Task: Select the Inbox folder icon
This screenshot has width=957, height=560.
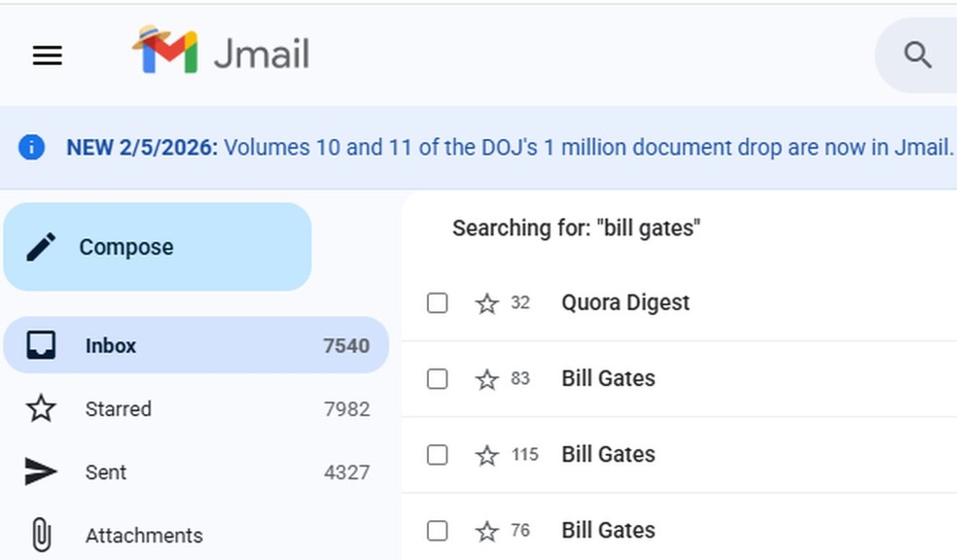Action: [41, 345]
